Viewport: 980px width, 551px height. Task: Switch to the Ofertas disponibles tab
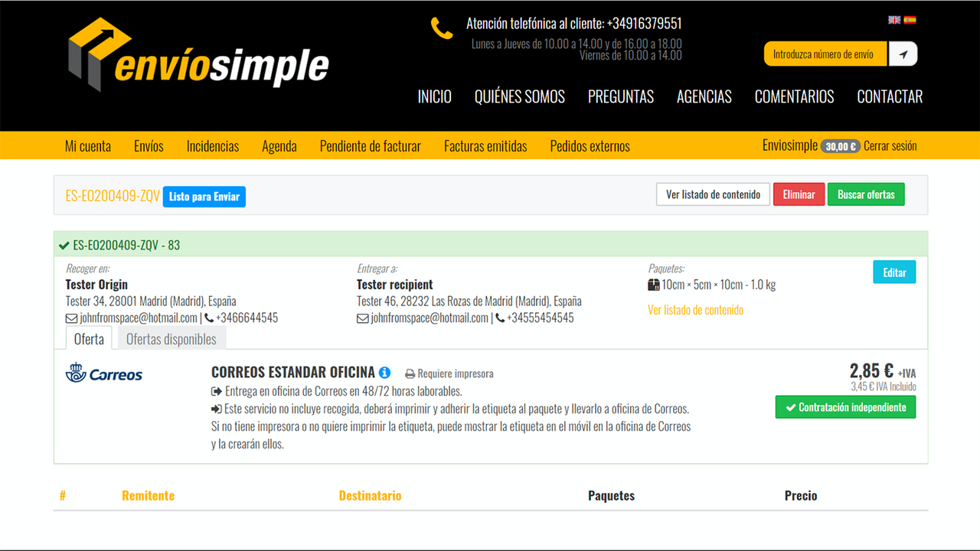171,339
